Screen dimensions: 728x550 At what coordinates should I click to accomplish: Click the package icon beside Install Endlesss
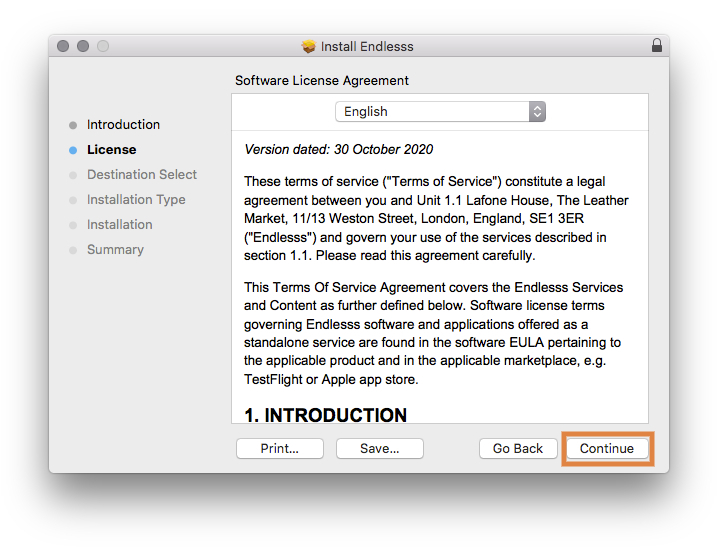pyautogui.click(x=308, y=46)
